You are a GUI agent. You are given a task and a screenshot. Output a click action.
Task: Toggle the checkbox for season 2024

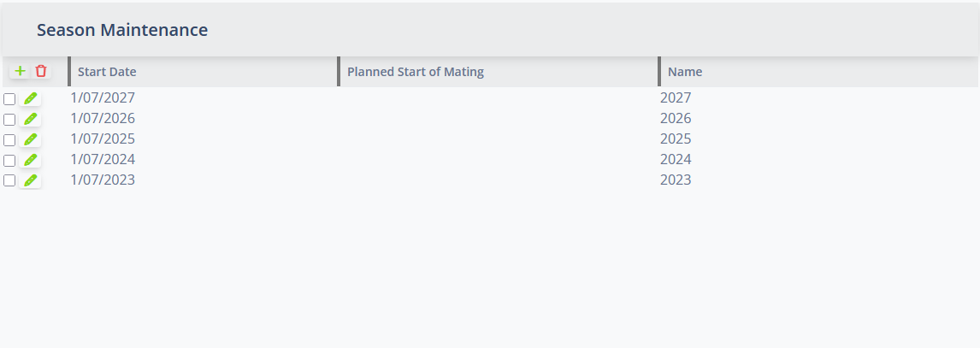[x=9, y=160]
